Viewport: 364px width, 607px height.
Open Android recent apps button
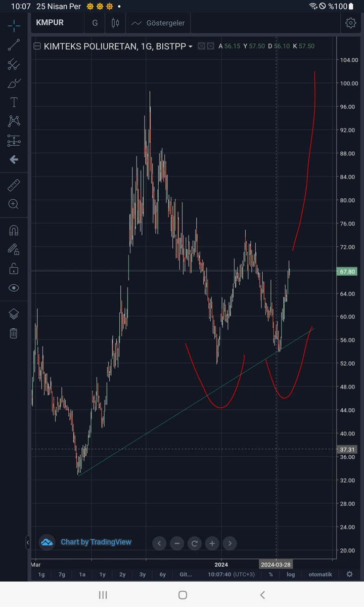103,595
